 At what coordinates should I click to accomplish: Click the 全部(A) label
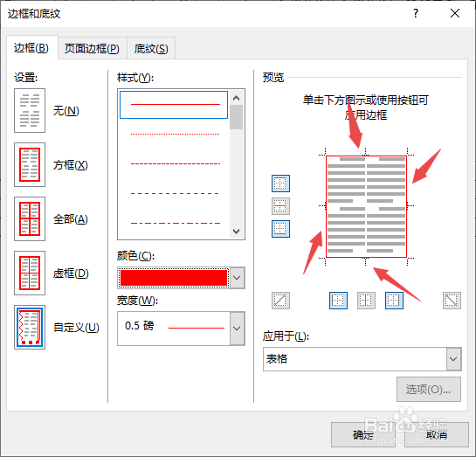71,219
